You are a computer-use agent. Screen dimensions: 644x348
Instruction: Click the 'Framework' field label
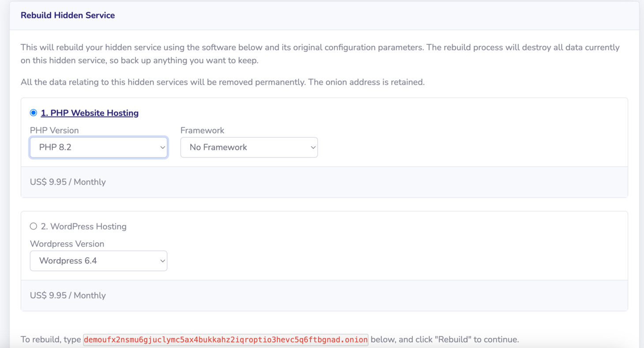[x=202, y=130]
